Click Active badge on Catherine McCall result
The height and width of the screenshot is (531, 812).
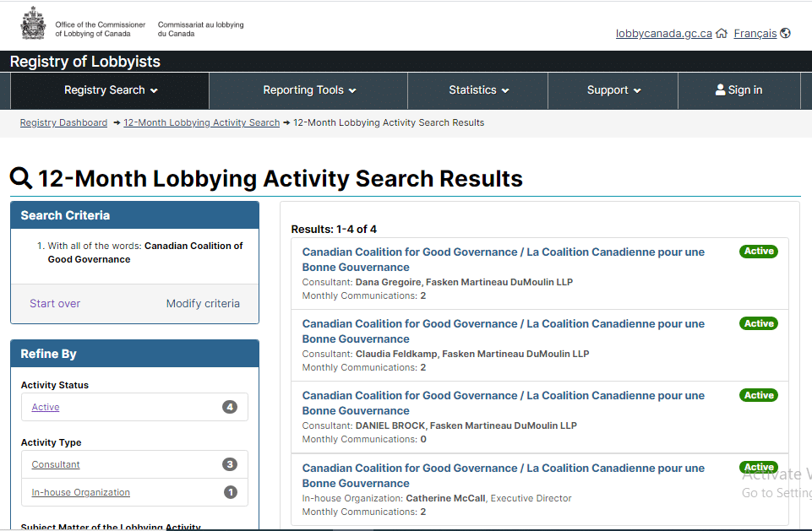pyautogui.click(x=759, y=467)
